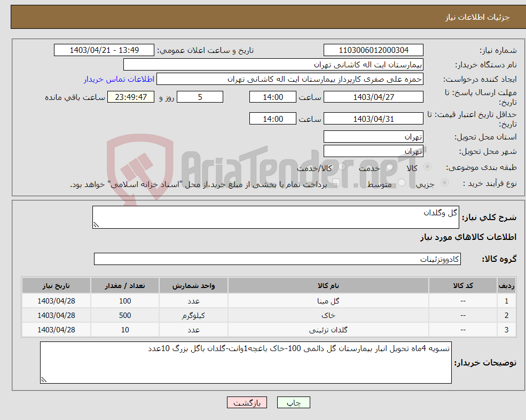Select the متوسط purchase type radio
Image resolution: width=526 pixels, height=420 pixels.
click(x=402, y=183)
